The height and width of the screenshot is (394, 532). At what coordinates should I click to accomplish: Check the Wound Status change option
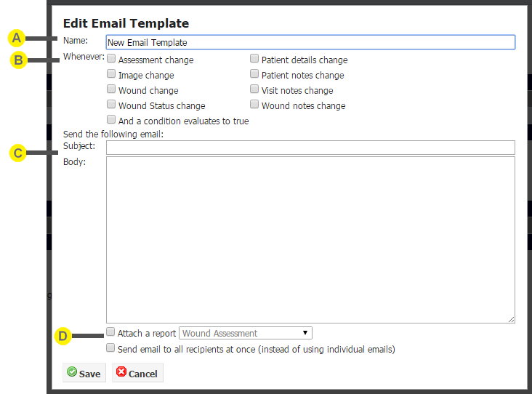[111, 104]
